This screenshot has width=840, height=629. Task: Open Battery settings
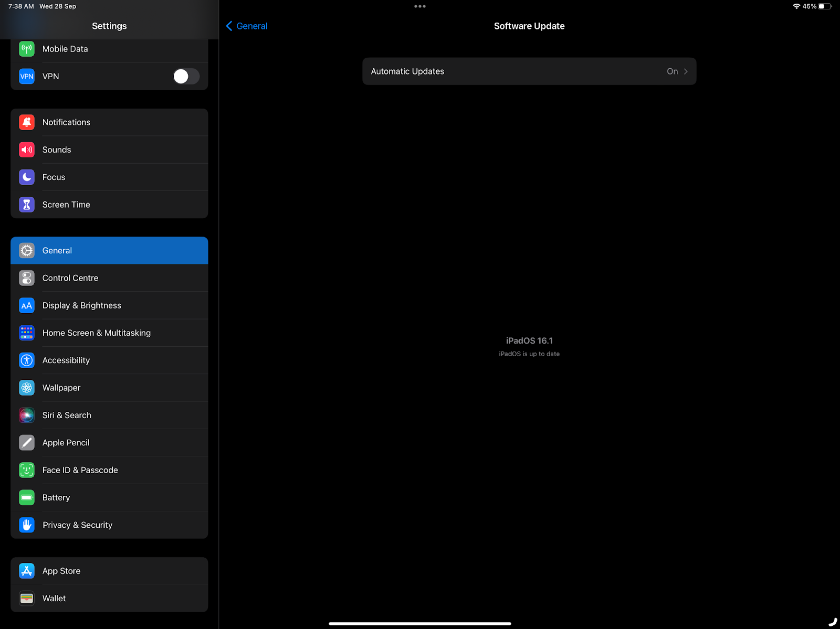coord(109,497)
